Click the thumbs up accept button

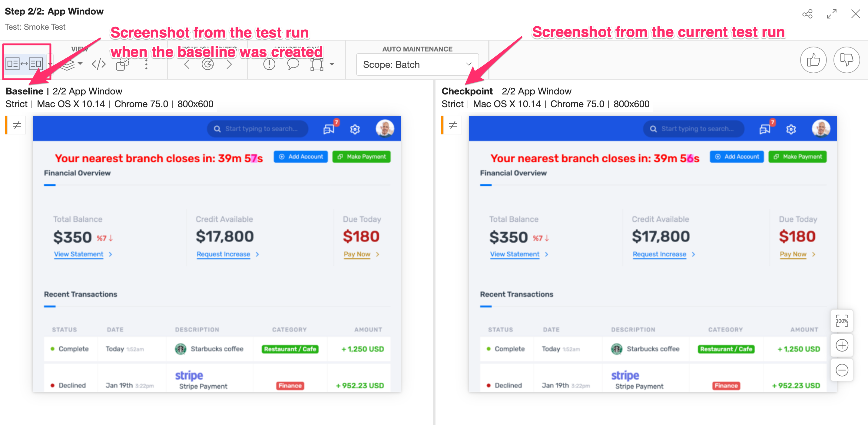[813, 60]
